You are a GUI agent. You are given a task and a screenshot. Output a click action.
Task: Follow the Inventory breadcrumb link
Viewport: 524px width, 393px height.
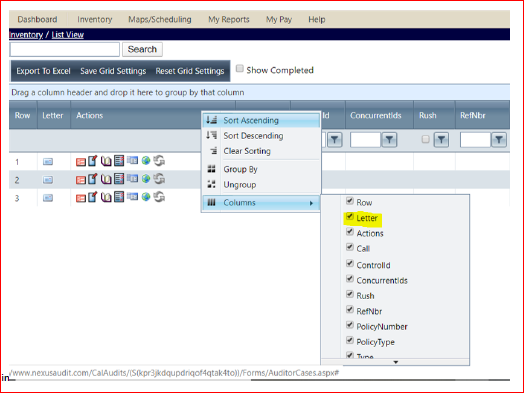tap(26, 35)
